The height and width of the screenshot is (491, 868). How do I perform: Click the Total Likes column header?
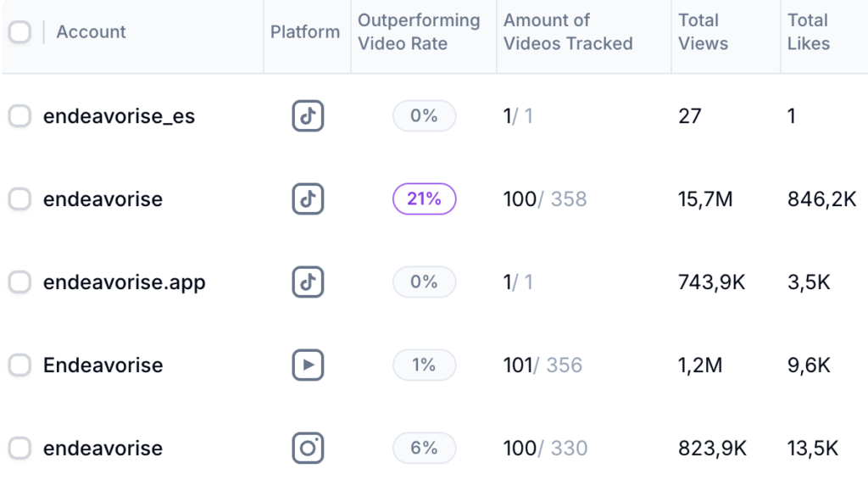coord(808,32)
